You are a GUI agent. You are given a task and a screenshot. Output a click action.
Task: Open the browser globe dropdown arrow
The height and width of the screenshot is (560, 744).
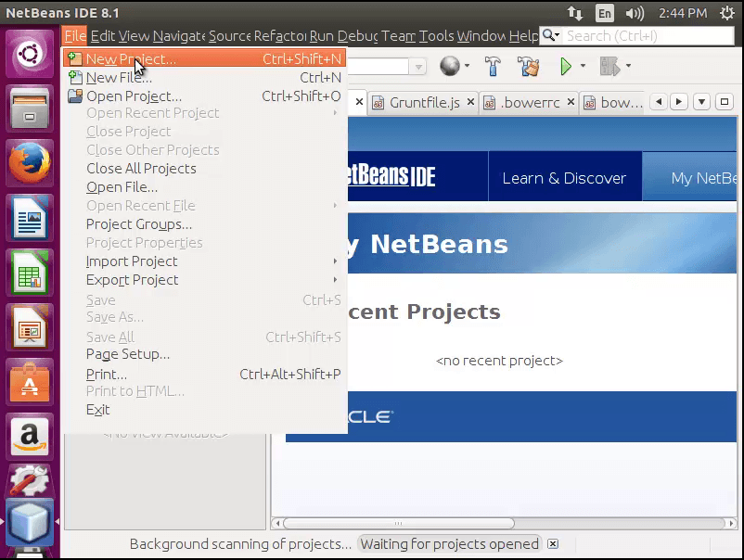tap(468, 66)
